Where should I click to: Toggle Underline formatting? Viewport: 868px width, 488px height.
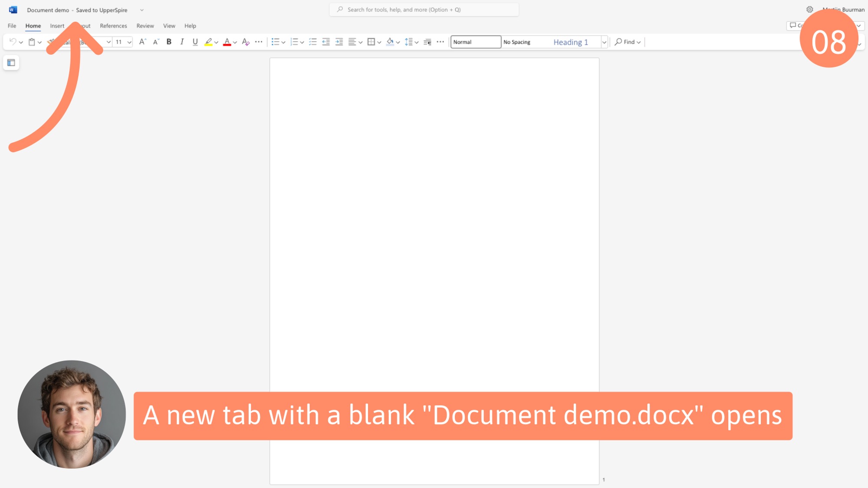point(195,42)
